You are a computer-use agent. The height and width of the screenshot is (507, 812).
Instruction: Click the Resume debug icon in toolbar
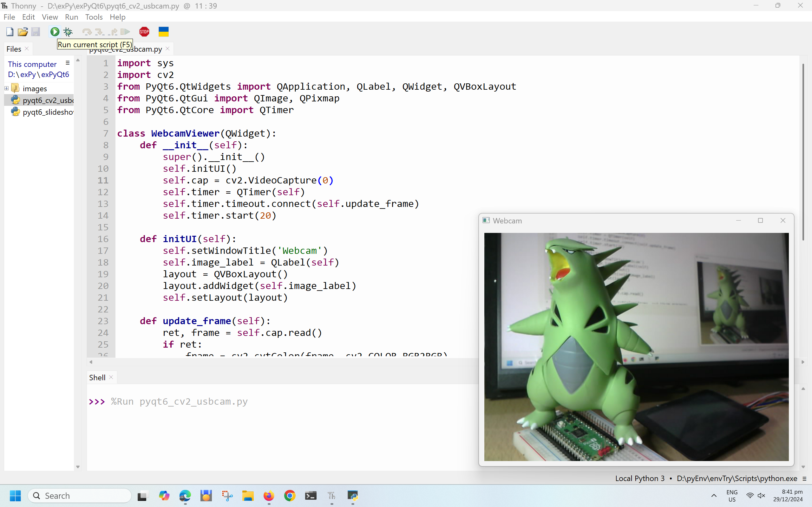click(125, 32)
